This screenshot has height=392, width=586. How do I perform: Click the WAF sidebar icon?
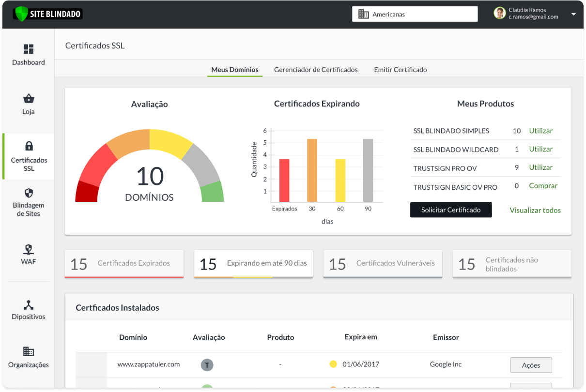(29, 249)
